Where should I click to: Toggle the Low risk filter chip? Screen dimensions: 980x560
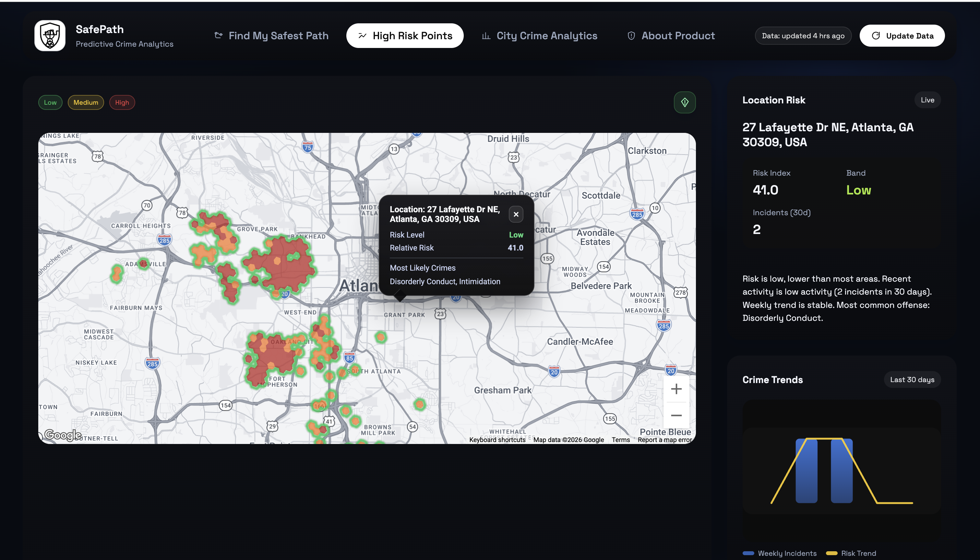[x=50, y=102]
